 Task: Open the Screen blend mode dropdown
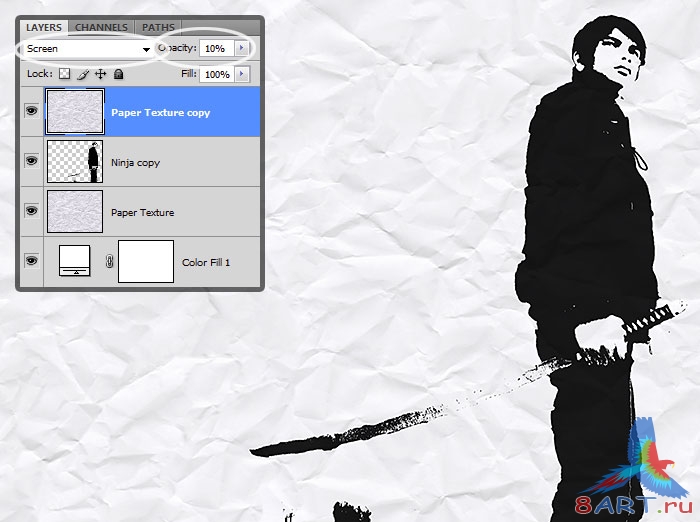[88, 49]
